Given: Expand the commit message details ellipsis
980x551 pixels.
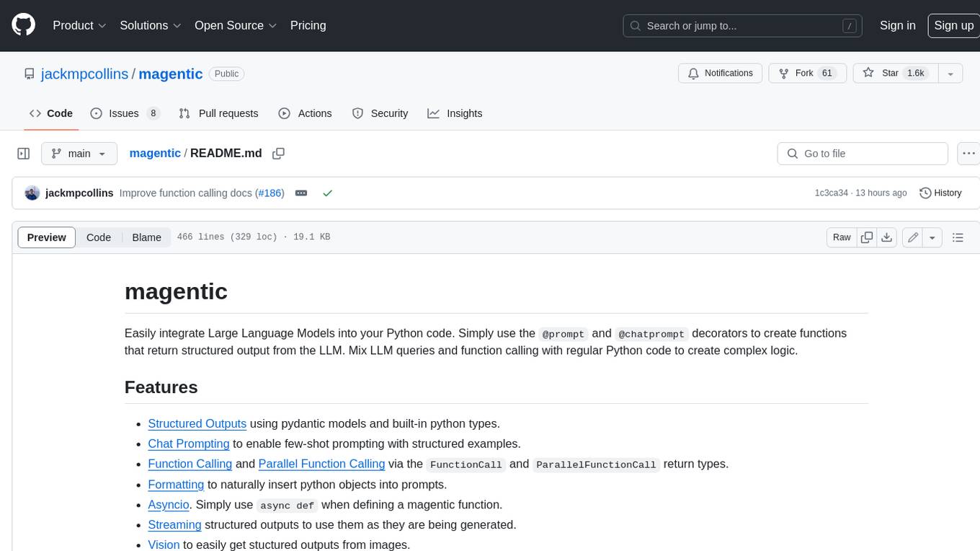Looking at the screenshot, I should tap(301, 193).
